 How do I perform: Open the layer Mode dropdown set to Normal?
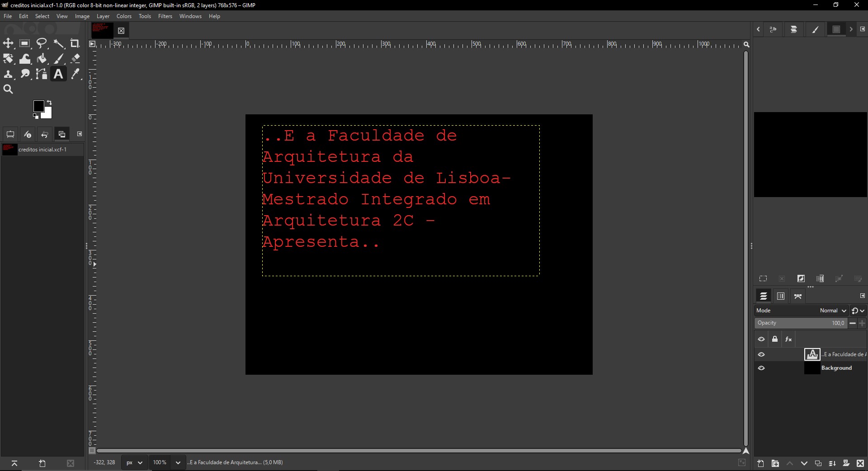pos(801,311)
